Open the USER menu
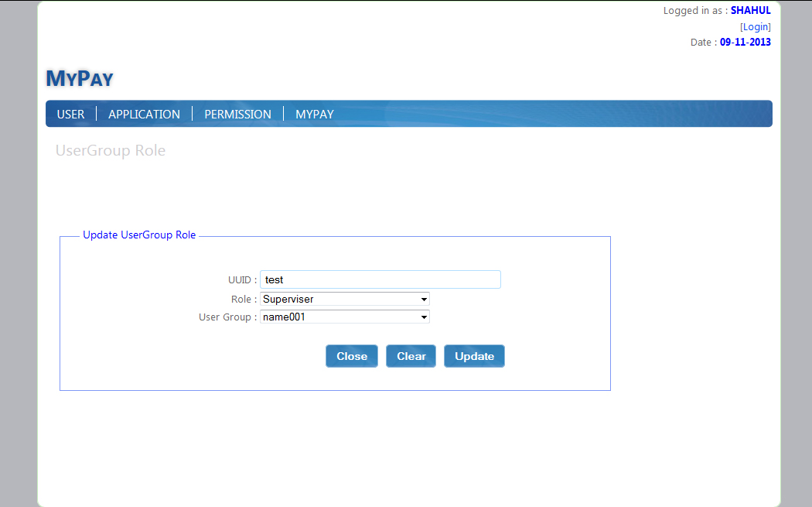This screenshot has height=507, width=812. 70,114
